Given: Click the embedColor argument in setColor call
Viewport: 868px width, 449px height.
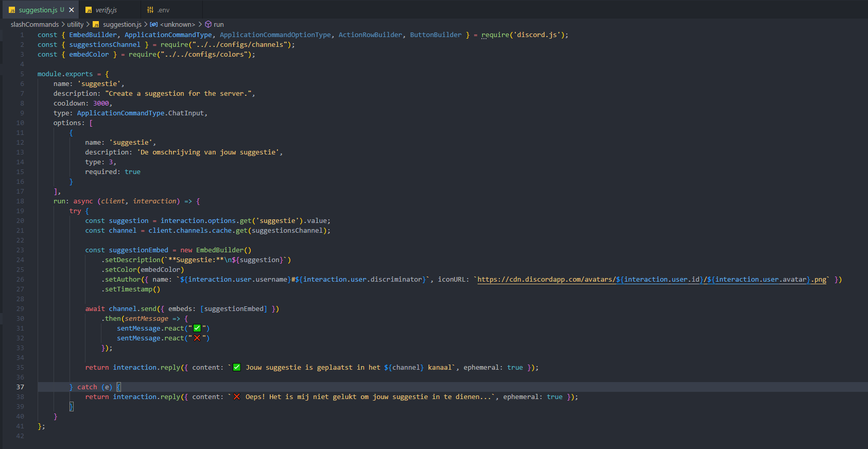Looking at the screenshot, I should pos(160,269).
